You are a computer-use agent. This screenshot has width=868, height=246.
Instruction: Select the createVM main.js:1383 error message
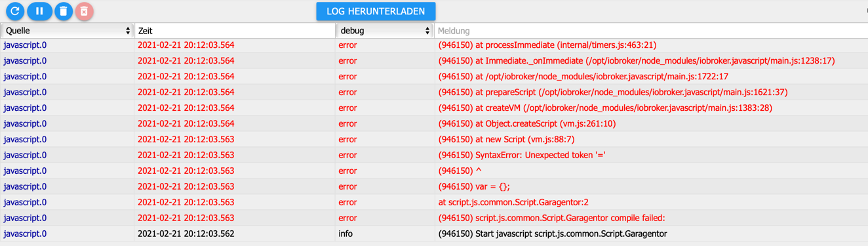click(605, 108)
